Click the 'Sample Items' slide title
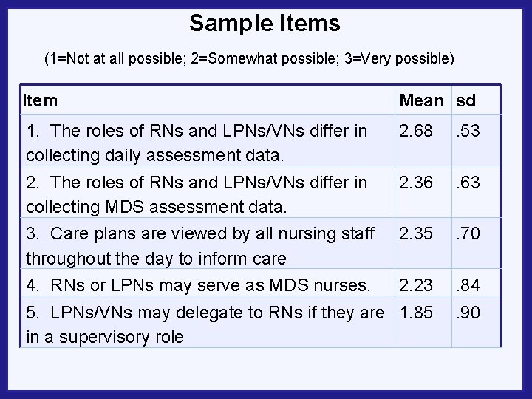 coord(265,24)
